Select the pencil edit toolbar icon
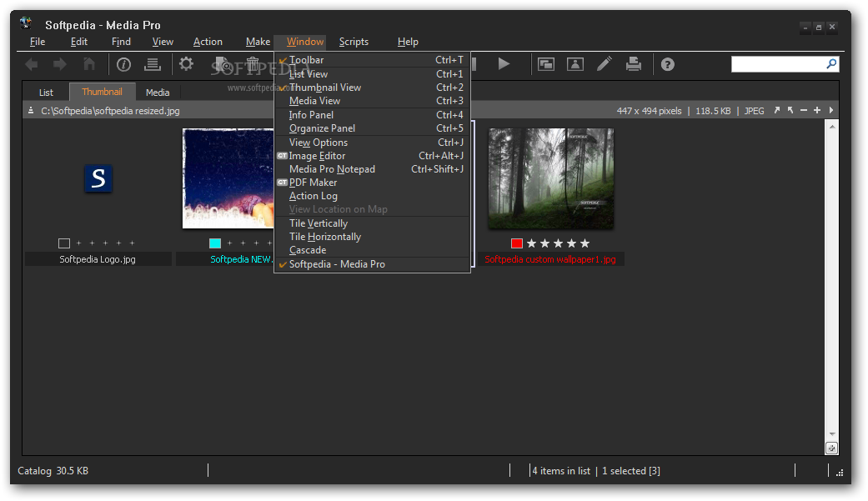 pos(605,64)
